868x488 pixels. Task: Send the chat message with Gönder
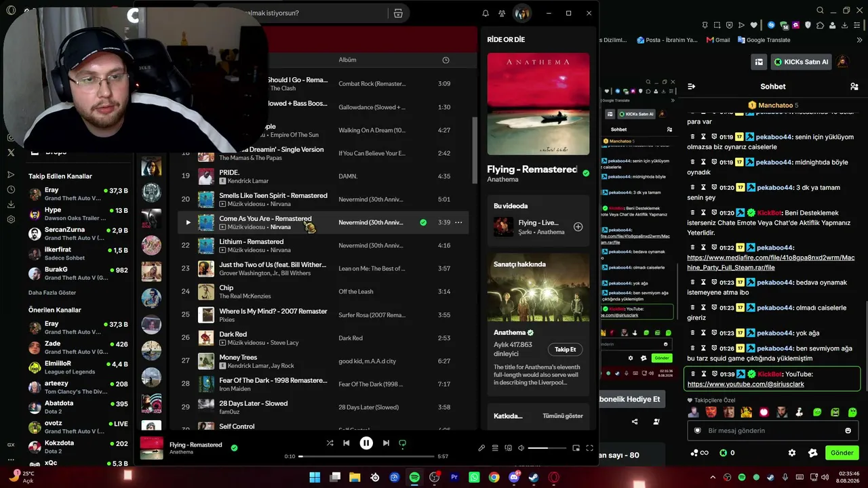[x=842, y=453]
